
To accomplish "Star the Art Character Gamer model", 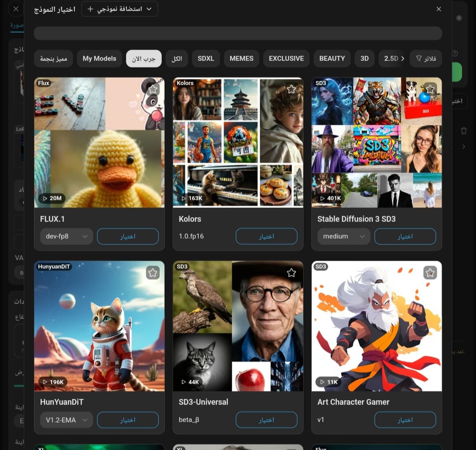I will [x=430, y=273].
